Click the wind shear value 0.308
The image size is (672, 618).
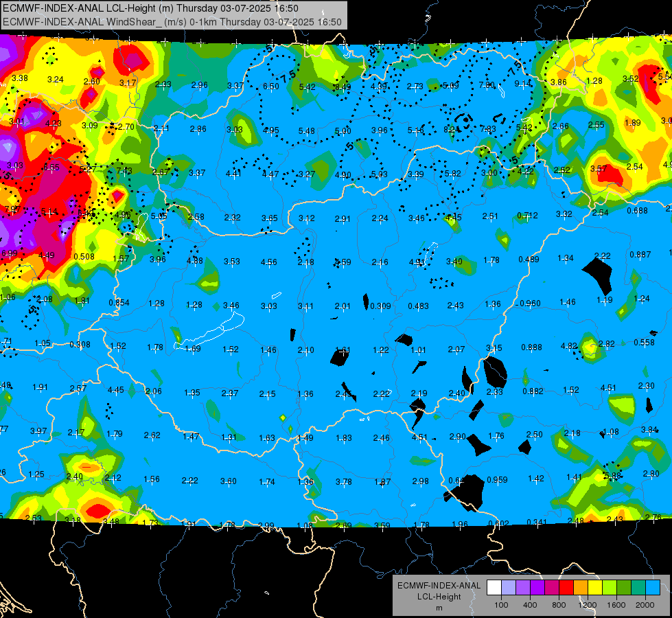pos(80,345)
